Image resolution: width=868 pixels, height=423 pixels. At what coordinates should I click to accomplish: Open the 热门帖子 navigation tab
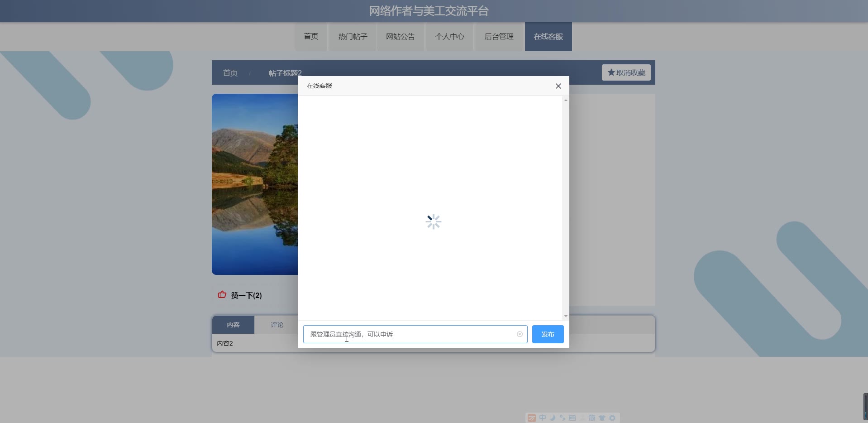pyautogui.click(x=353, y=37)
